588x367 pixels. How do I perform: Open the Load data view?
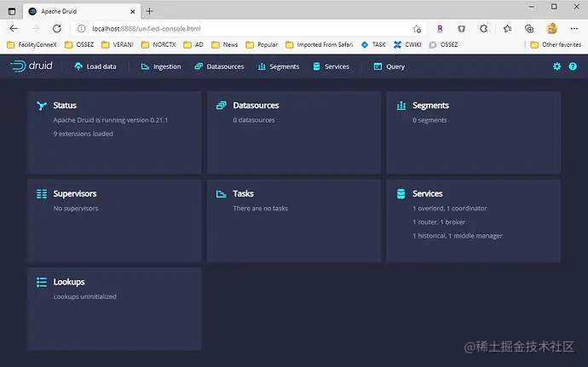(x=95, y=66)
